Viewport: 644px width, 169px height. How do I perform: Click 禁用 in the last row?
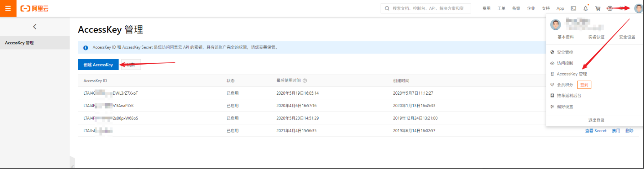(616, 131)
